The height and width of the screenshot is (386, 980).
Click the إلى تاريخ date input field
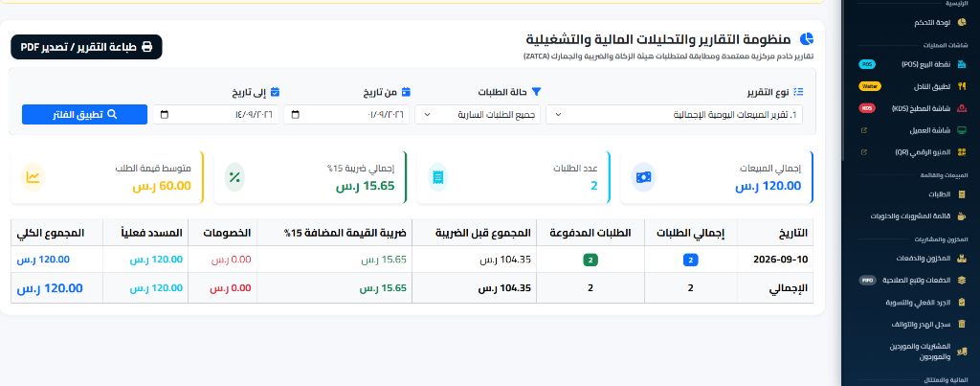(215, 115)
